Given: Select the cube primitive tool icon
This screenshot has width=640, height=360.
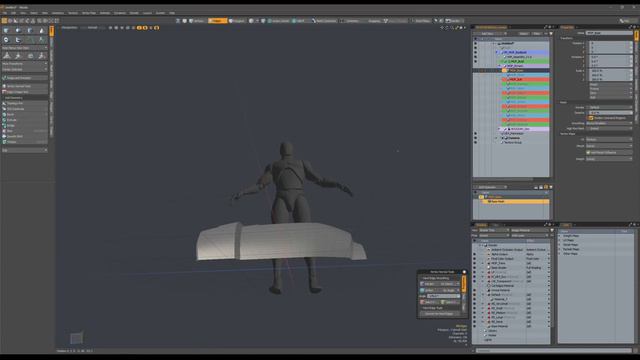Looking at the screenshot, I should [x=6, y=31].
